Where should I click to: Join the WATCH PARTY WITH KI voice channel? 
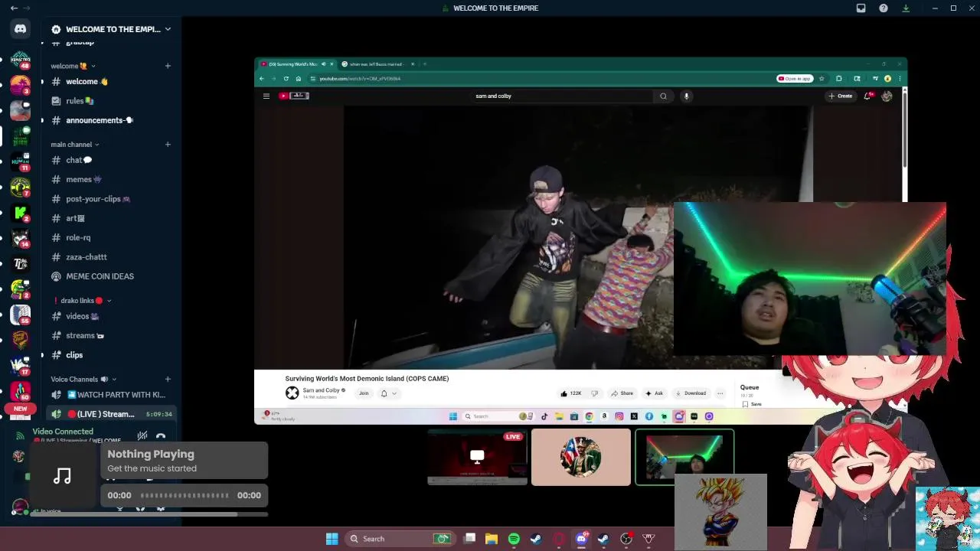click(x=111, y=395)
